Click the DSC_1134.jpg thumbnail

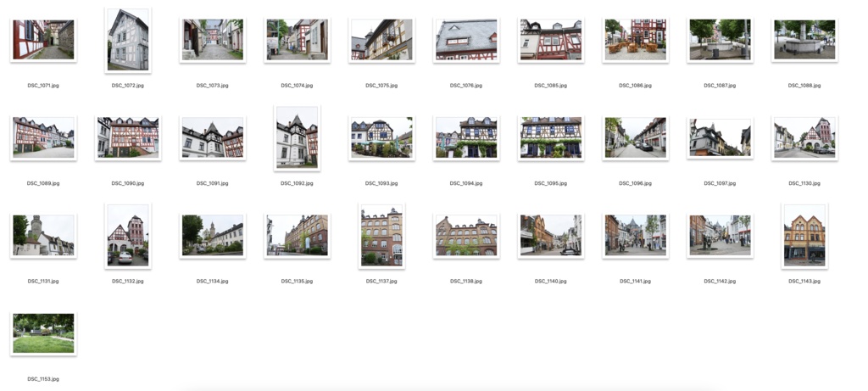tap(213, 236)
